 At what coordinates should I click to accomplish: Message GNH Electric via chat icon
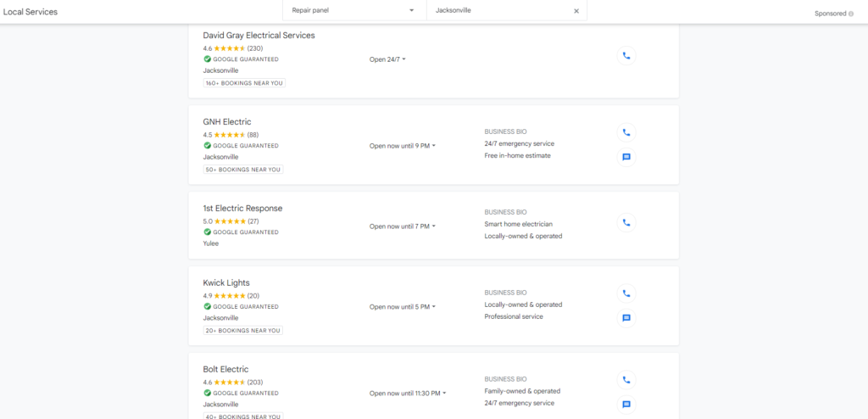626,157
